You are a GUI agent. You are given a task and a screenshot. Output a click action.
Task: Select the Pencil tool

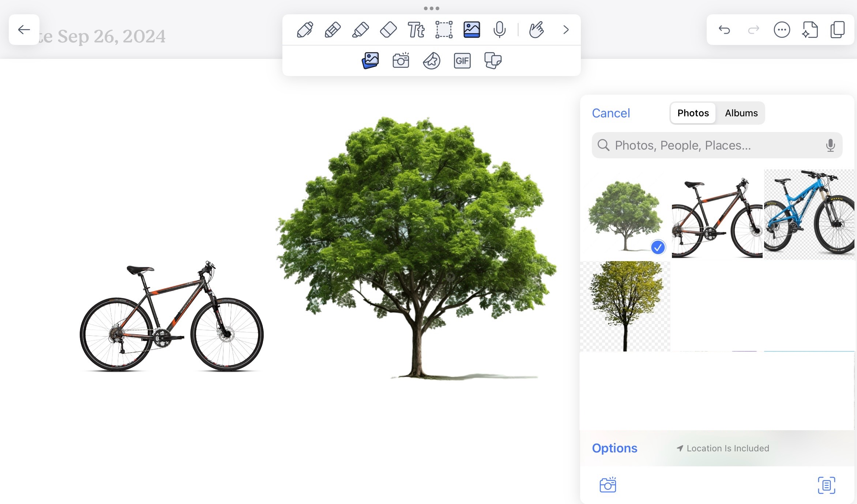pos(333,30)
